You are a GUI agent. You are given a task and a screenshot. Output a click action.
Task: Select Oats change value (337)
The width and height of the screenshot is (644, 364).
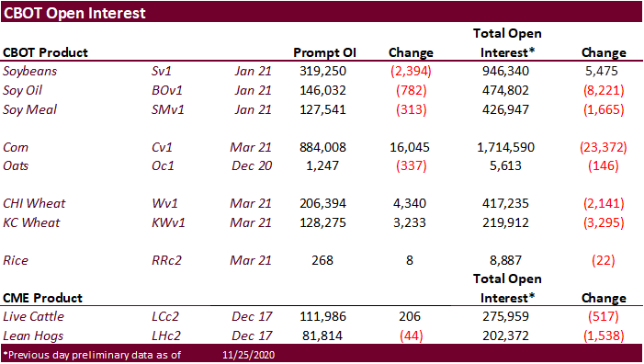(x=412, y=165)
